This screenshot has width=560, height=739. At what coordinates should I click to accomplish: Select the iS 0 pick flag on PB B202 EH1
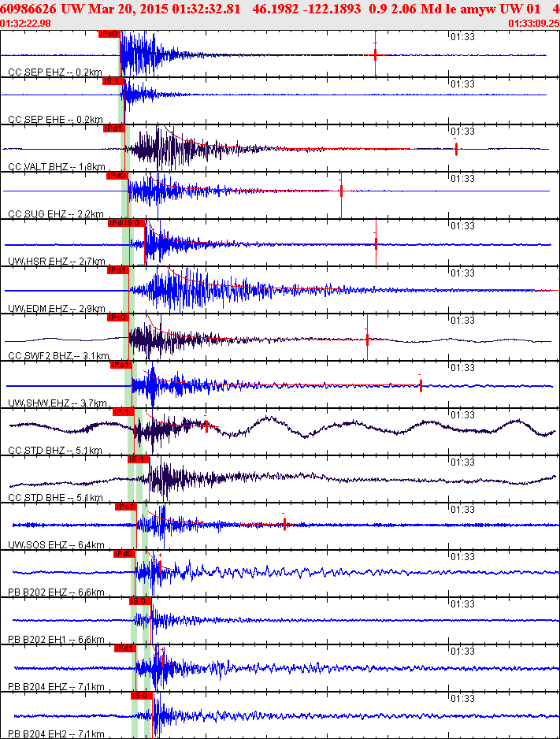140,601
